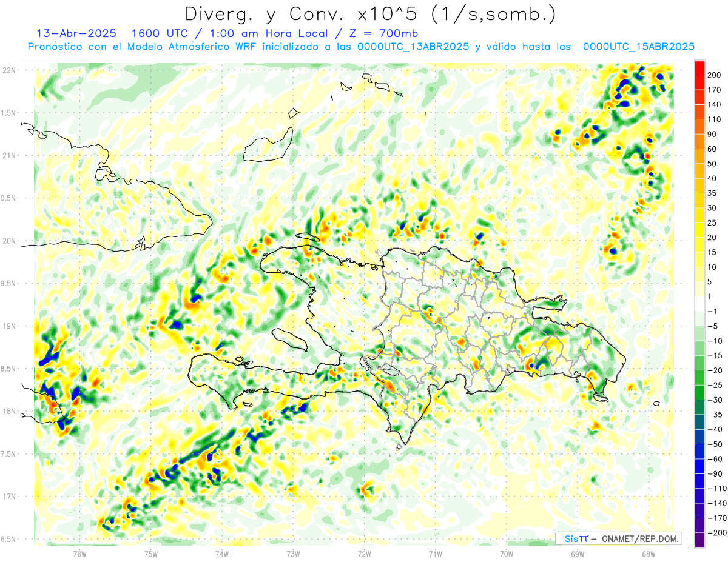Click the init time "0000UTC_13ABR2025"
This screenshot has height=562, width=728.
413,47
